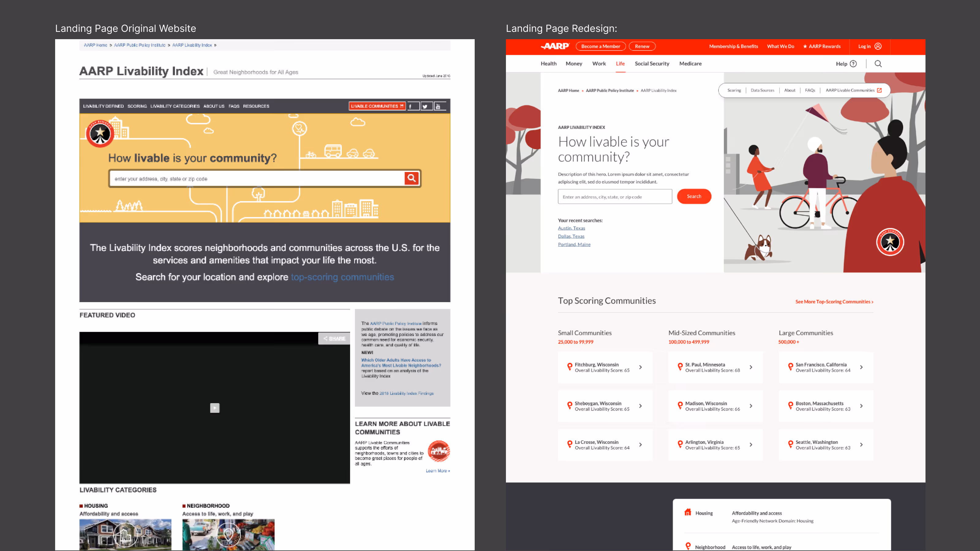Click the Housing category thumbnail image
Viewport: 980px width, 551px height.
(x=125, y=534)
